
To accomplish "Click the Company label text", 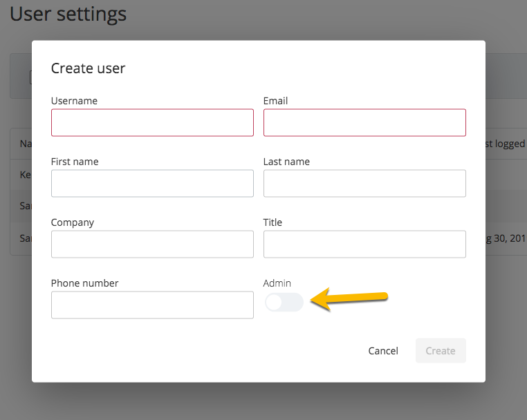I will coord(73,222).
